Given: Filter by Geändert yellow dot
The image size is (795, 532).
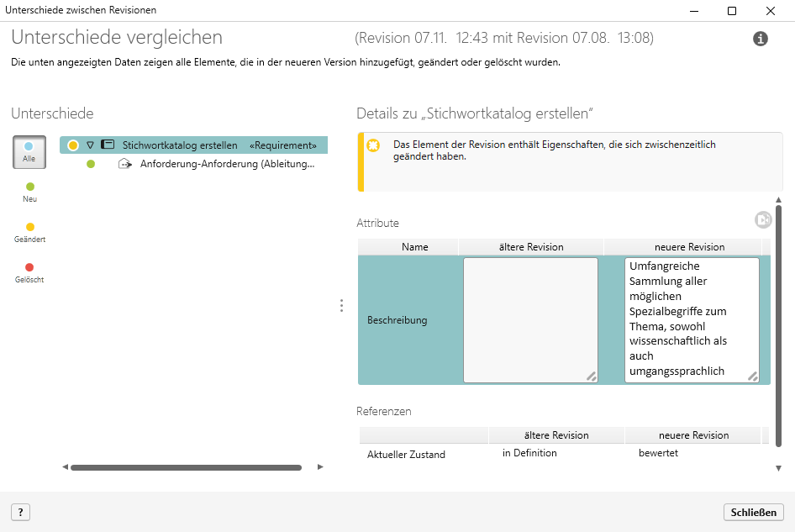Looking at the screenshot, I should [x=30, y=228].
